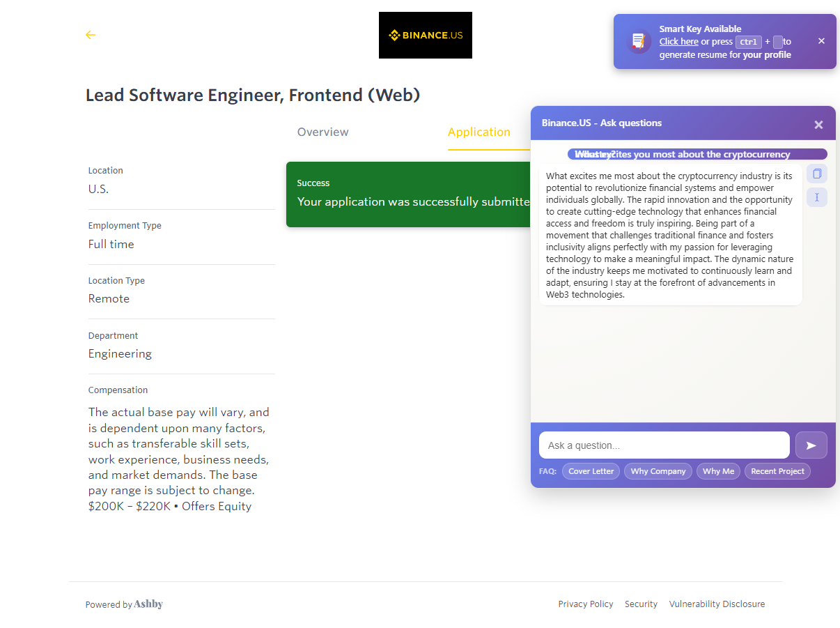This screenshot has width=840, height=628.
Task: Click the Binance.US logo
Action: (425, 36)
